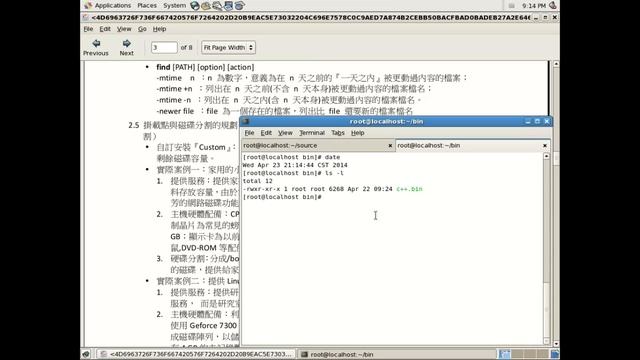Viewport: 640px width, 360px height.
Task: Go to Next page in document viewer
Action: [127, 47]
